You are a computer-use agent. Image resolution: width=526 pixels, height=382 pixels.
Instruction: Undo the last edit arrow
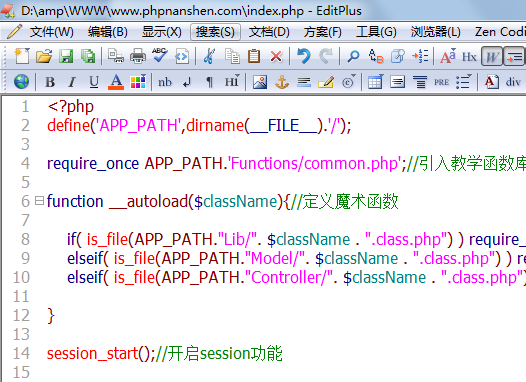point(304,56)
